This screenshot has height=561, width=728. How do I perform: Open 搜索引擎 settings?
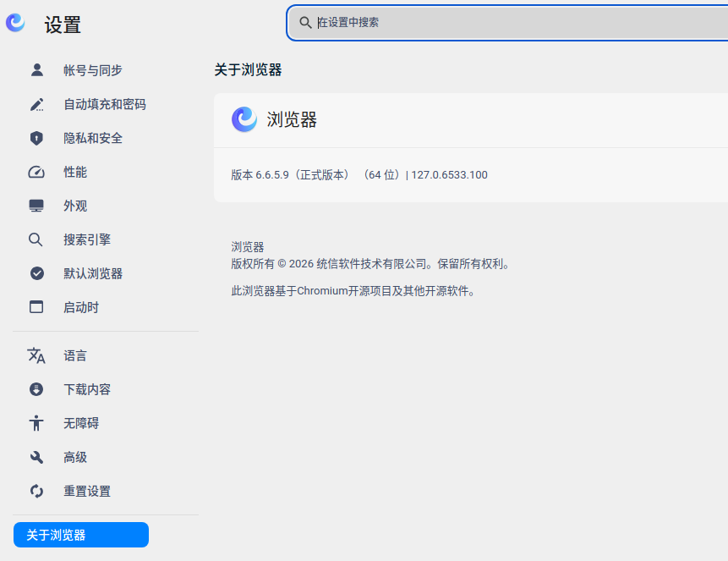[87, 239]
